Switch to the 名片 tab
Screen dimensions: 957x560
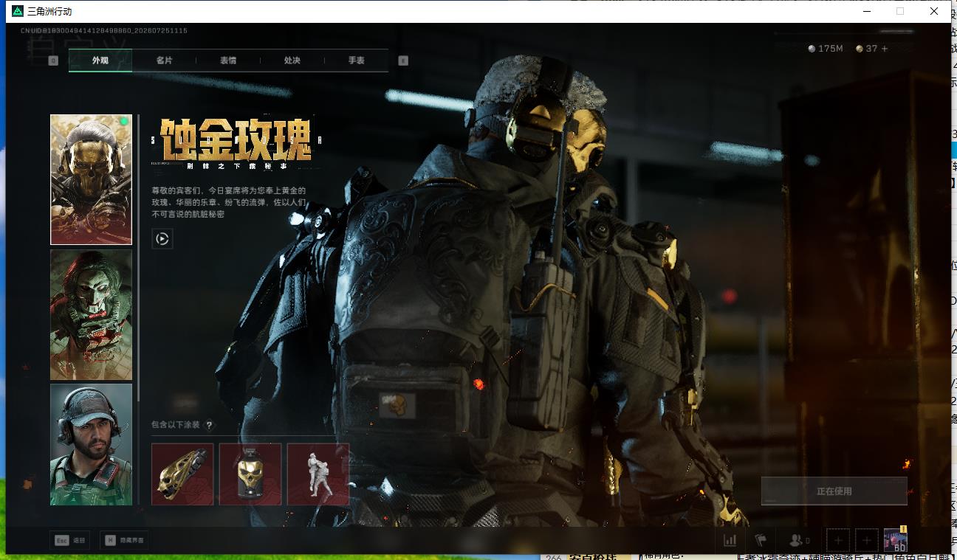(x=164, y=61)
